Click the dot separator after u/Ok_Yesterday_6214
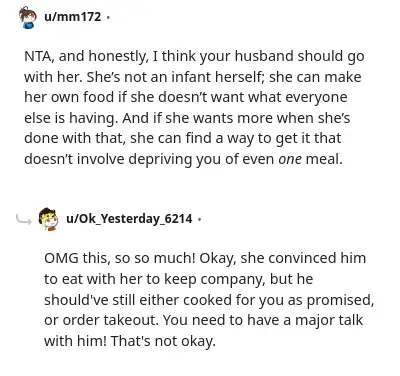The height and width of the screenshot is (376, 400). pos(199,219)
